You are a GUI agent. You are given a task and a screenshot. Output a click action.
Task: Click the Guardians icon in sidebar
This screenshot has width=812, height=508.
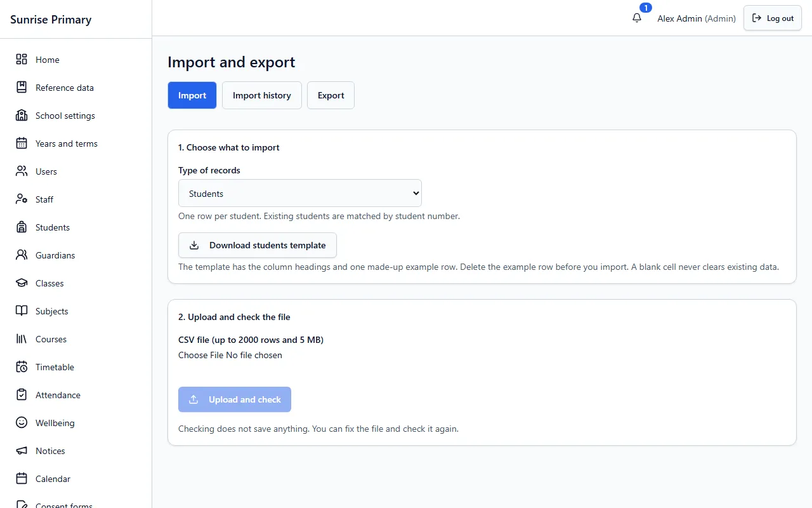22,255
